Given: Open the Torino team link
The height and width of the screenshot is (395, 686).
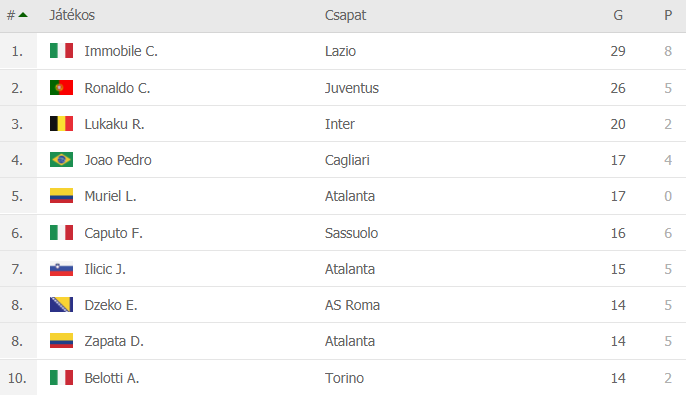Looking at the screenshot, I should [344, 378].
